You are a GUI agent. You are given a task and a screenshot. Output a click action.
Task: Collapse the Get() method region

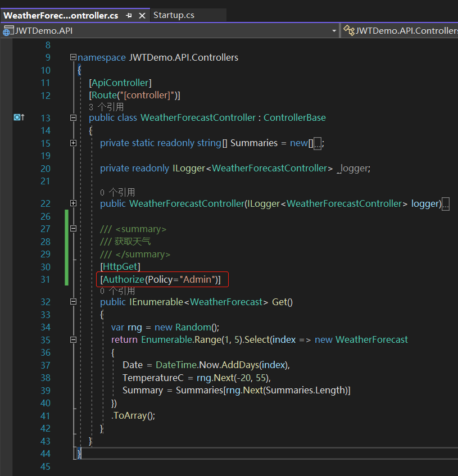73,302
